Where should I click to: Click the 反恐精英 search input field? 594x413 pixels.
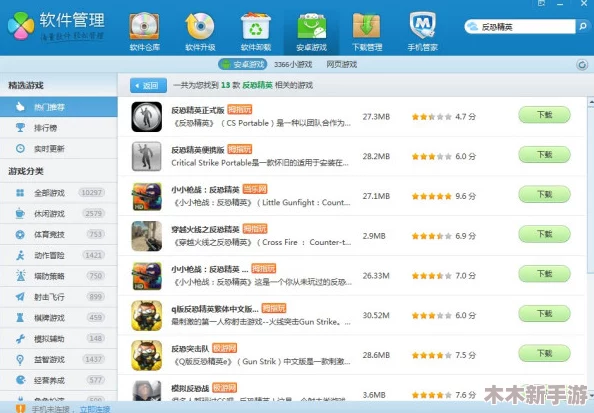pos(525,27)
